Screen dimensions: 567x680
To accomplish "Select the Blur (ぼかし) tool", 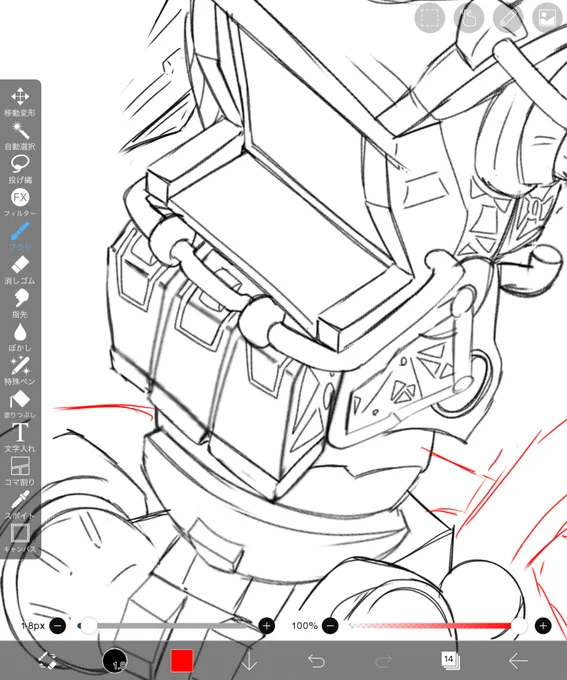I will click(20, 337).
